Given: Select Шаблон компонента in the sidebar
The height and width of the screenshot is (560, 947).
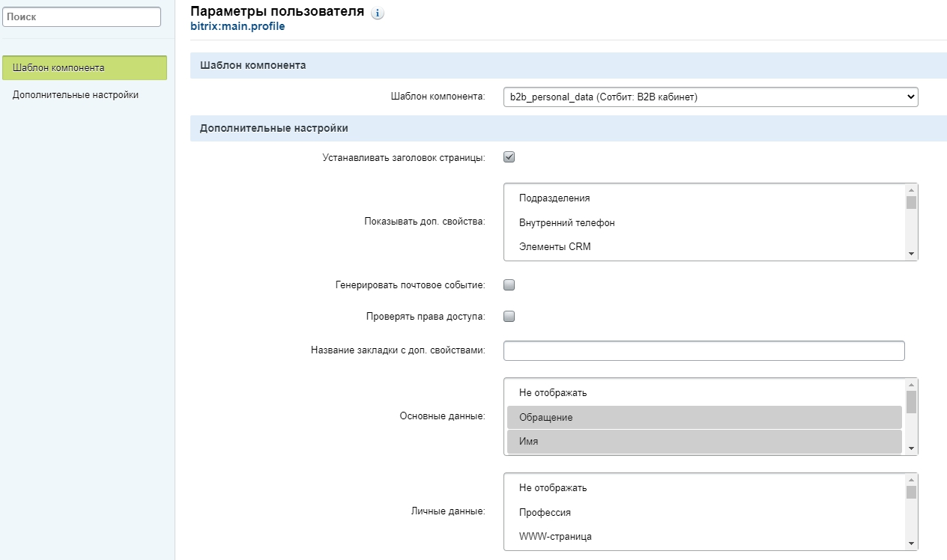Looking at the screenshot, I should (x=85, y=67).
